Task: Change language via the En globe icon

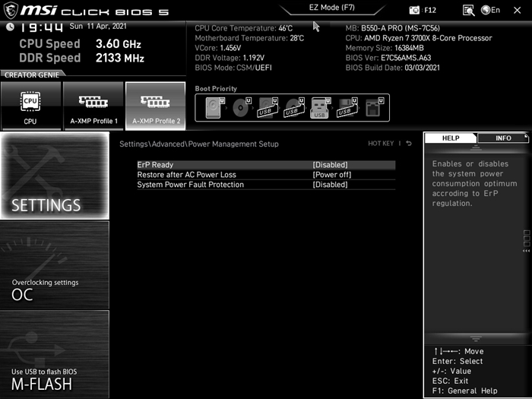Action: pyautogui.click(x=491, y=10)
